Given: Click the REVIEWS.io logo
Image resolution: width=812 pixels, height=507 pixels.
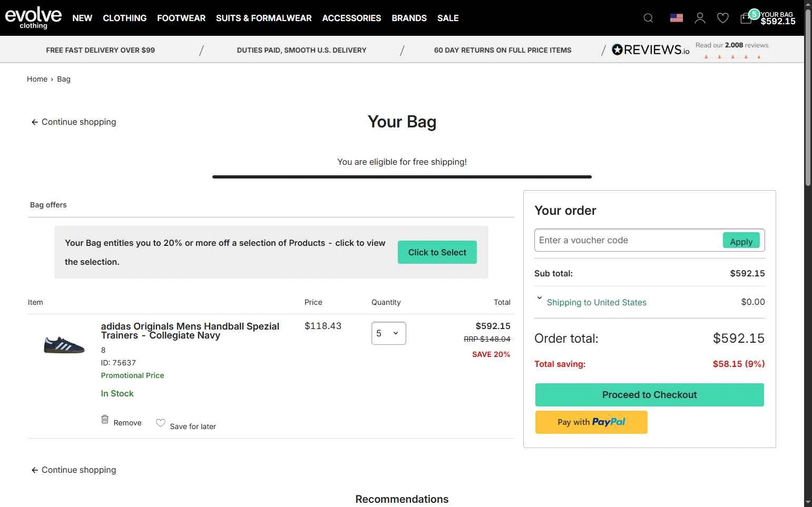Looking at the screenshot, I should (651, 49).
